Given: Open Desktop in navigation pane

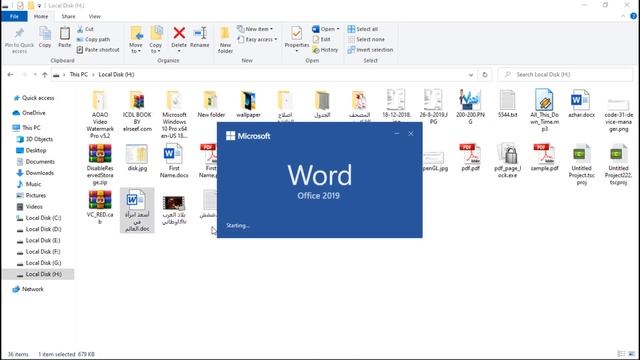Looking at the screenshot, I should tap(31, 150).
